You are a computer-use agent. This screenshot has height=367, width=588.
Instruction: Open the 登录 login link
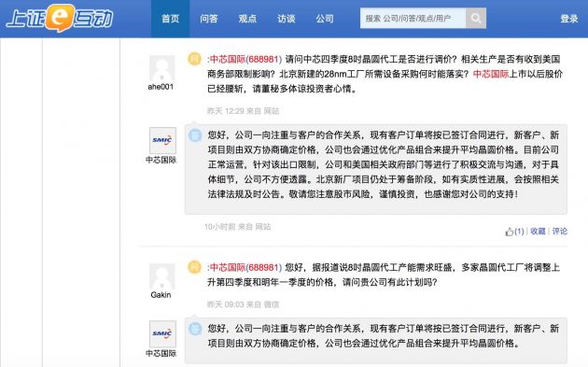coord(569,19)
